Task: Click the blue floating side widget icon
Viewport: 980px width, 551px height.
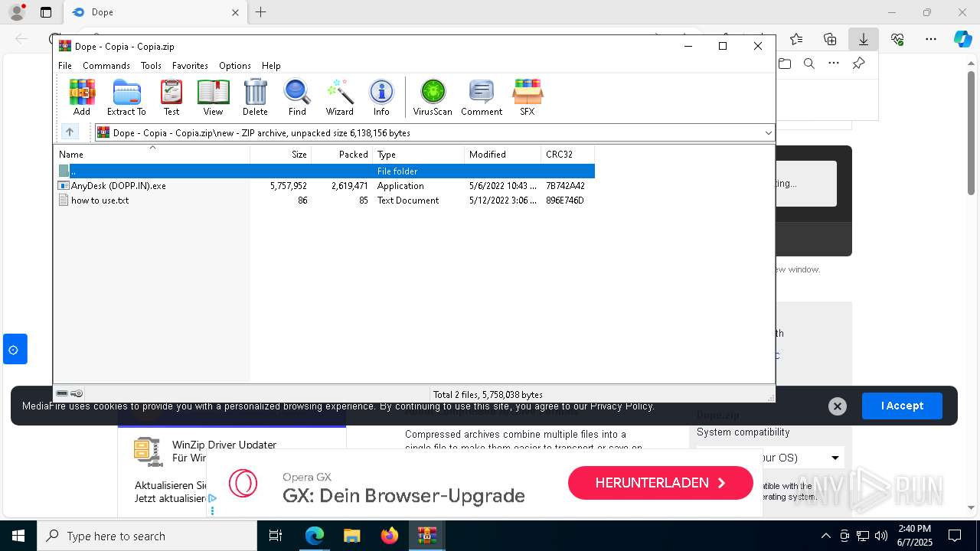Action: pyautogui.click(x=15, y=349)
